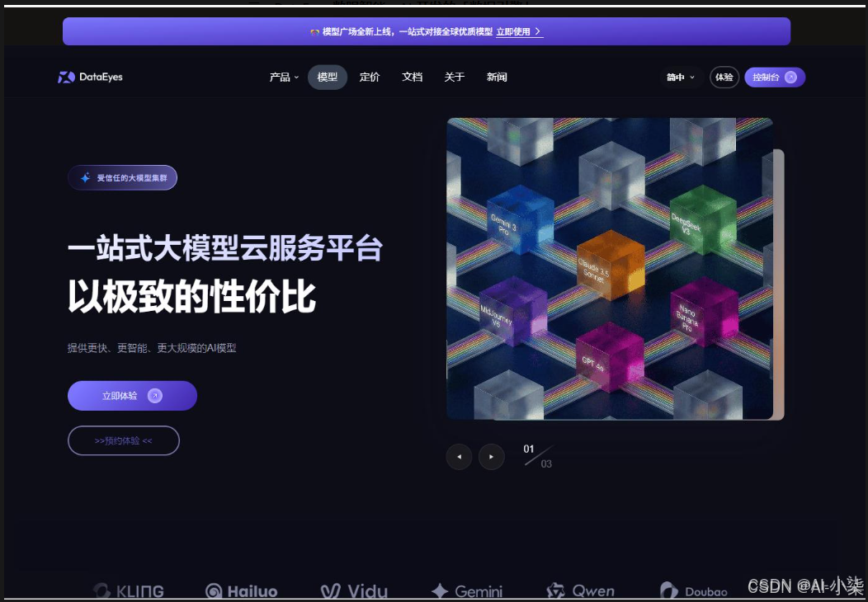
Task: Click the model cubes carousel image
Action: click(x=610, y=268)
